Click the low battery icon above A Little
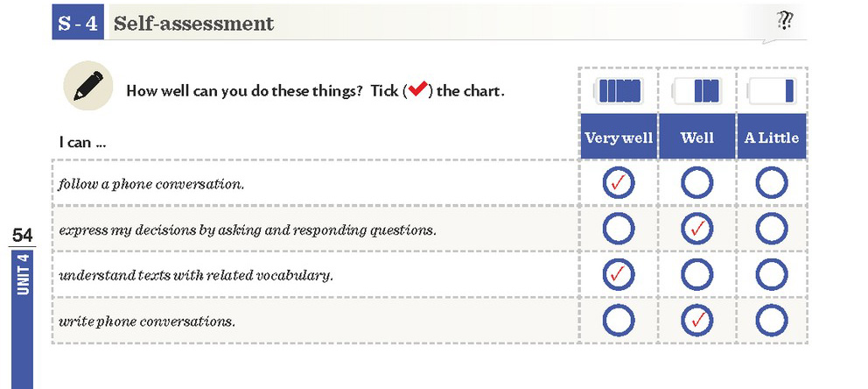 click(772, 90)
